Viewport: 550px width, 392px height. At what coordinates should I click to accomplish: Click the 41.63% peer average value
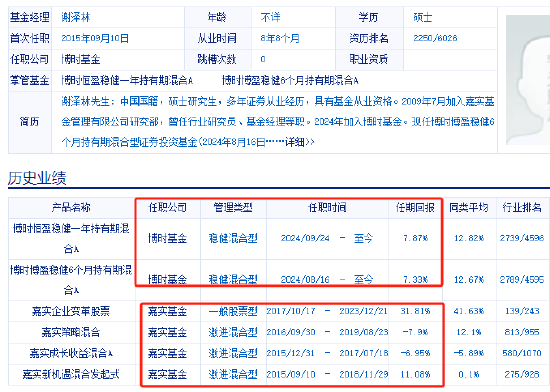tap(469, 311)
